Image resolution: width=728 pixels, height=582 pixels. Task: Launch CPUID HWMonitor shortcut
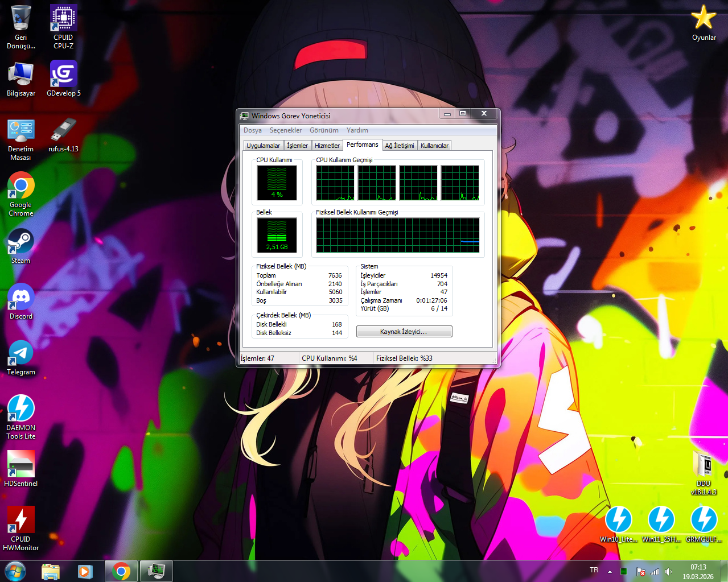coord(21,529)
